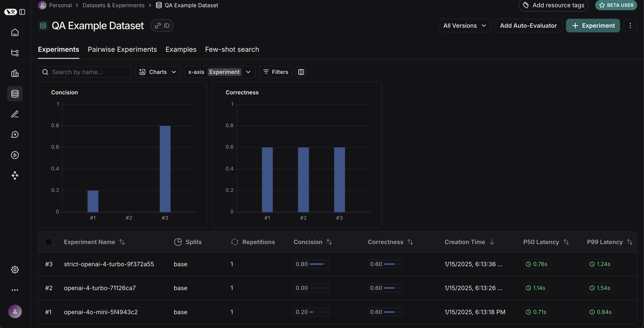644x328 pixels.
Task: Click the + Experiment button
Action: pyautogui.click(x=593, y=26)
